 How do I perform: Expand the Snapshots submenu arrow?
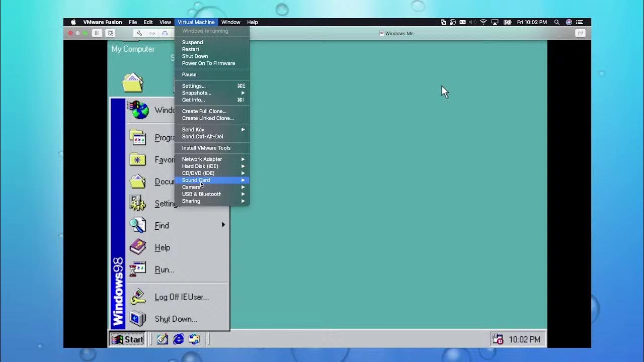pyautogui.click(x=243, y=93)
